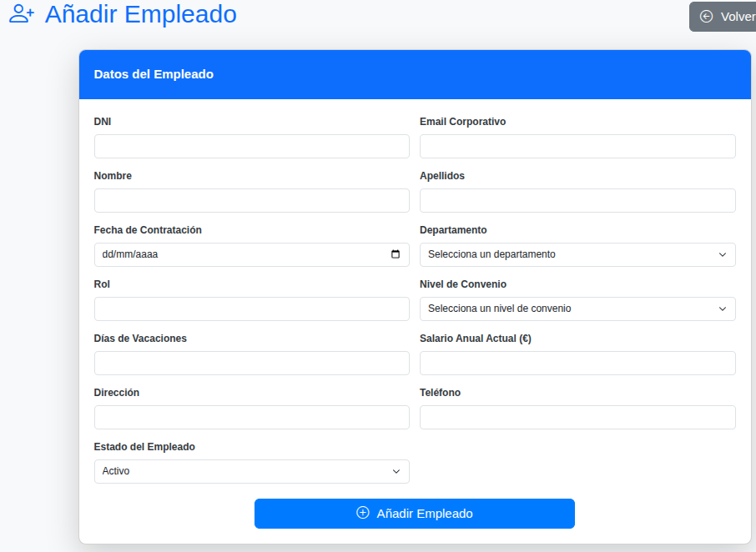
Task: Select the Días de Vacaciones field
Action: click(251, 364)
